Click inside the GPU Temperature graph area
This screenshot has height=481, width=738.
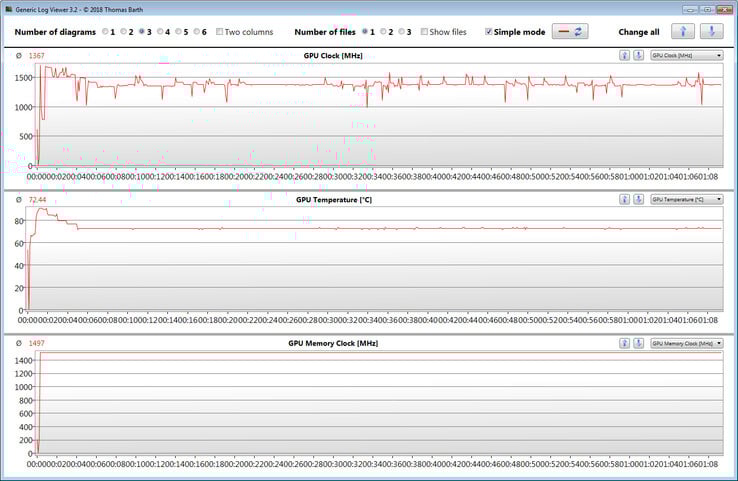[375, 259]
